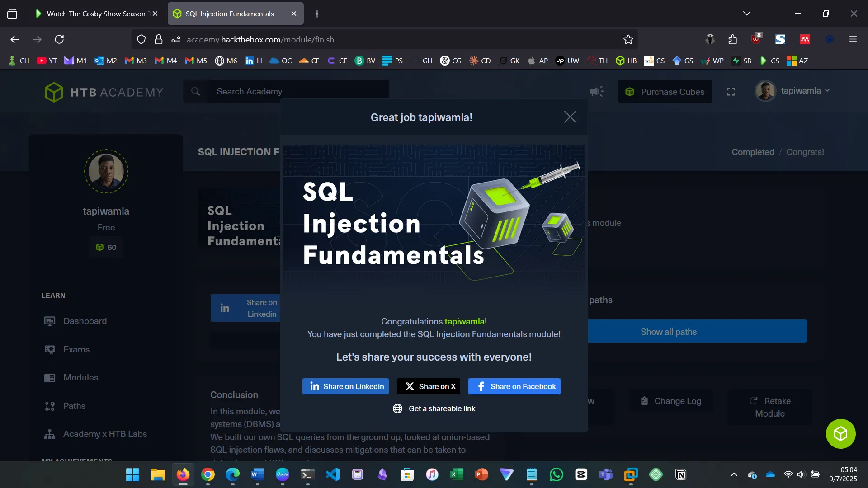Open the Firefox application menu
The width and height of the screenshot is (868, 488).
pyautogui.click(x=853, y=40)
